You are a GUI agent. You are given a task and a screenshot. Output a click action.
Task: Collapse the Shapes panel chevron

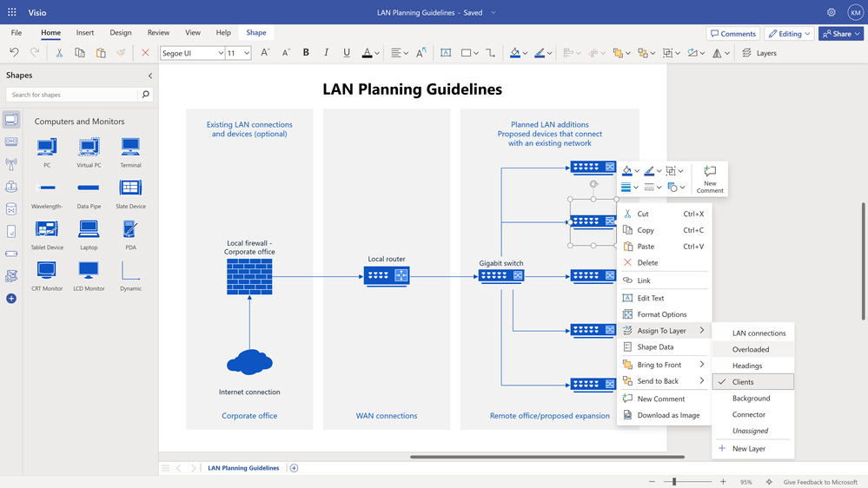150,76
